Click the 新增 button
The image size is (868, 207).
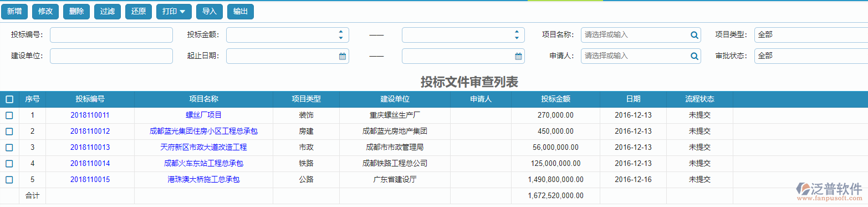pyautogui.click(x=14, y=12)
